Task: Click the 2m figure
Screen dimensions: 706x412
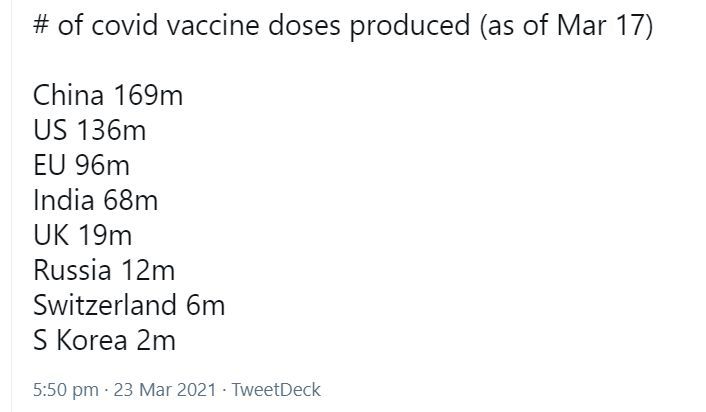Action: [157, 340]
